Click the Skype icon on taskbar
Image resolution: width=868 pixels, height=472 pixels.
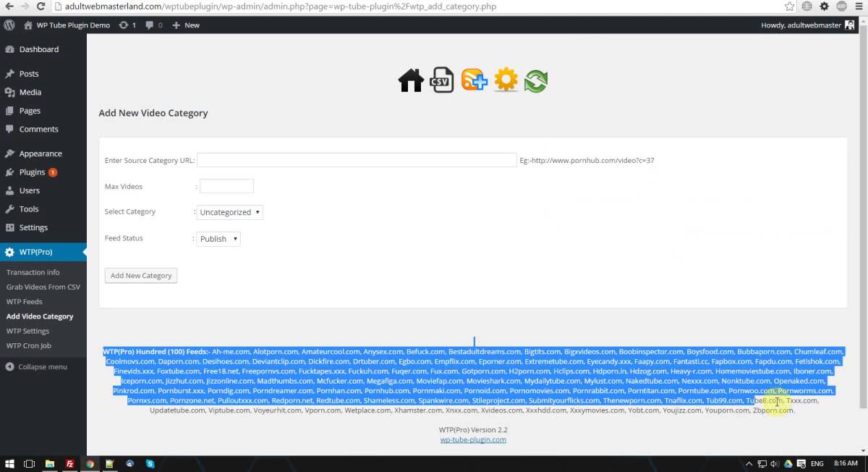150,463
